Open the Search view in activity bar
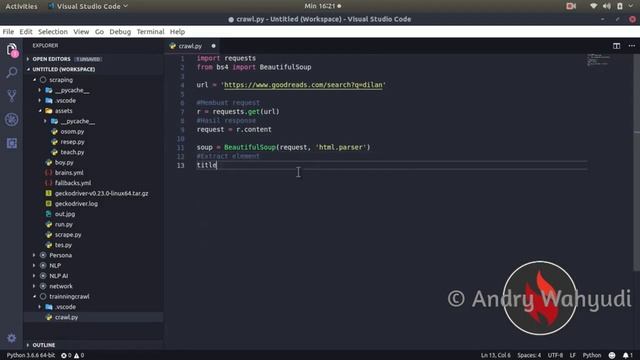640x360 pixels. 12,73
